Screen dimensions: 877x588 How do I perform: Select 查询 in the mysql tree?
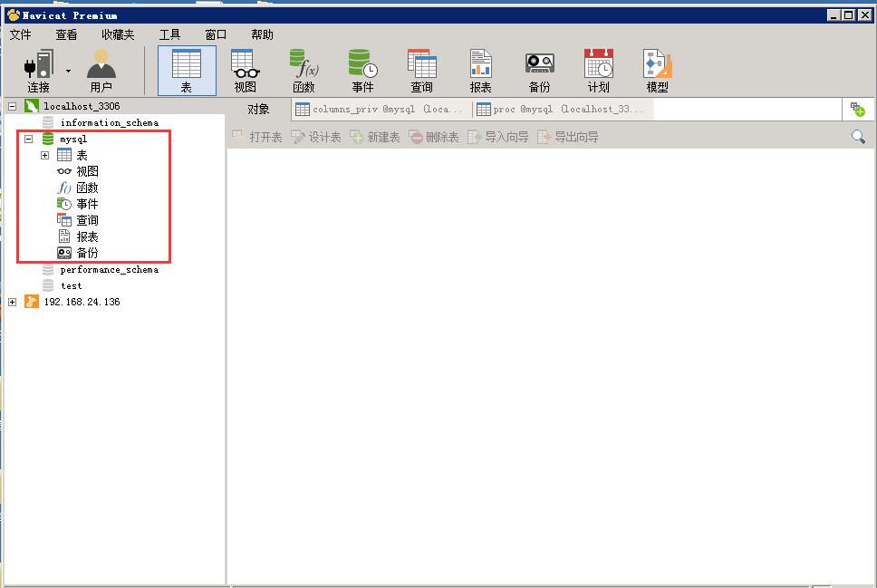point(87,220)
